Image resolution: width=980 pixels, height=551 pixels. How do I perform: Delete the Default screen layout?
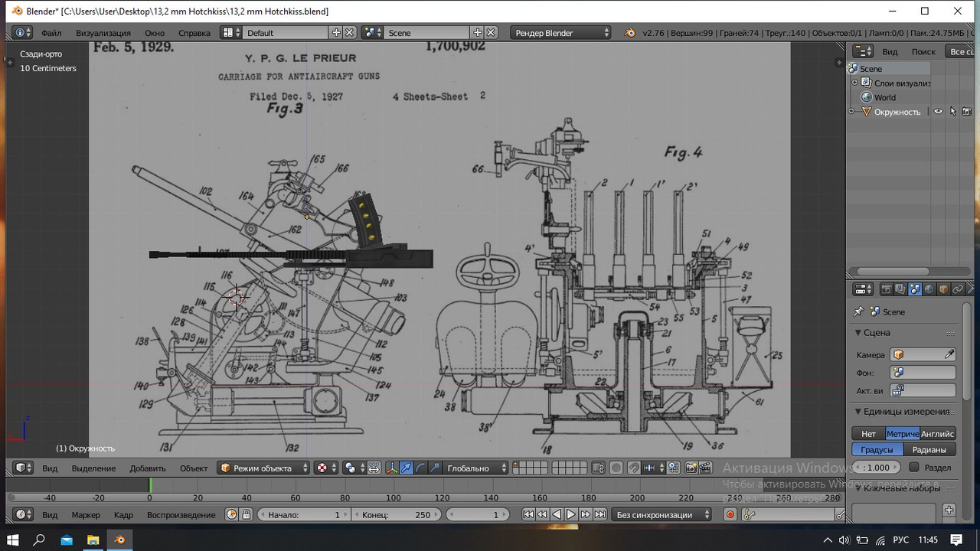click(349, 33)
